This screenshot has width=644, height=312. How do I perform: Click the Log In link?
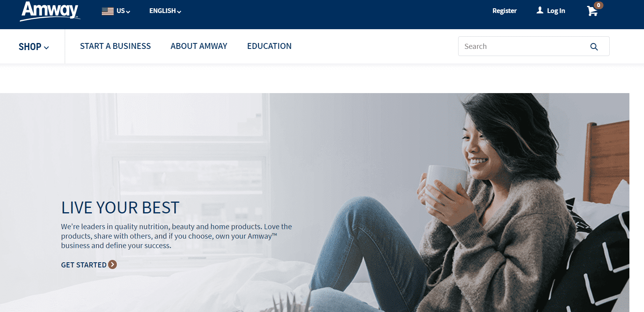coord(556,11)
